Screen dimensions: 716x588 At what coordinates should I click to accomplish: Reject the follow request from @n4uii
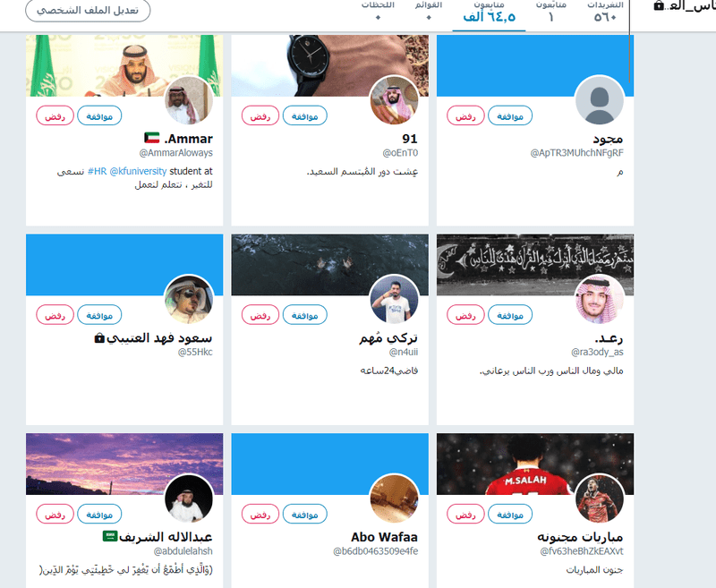coord(260,315)
